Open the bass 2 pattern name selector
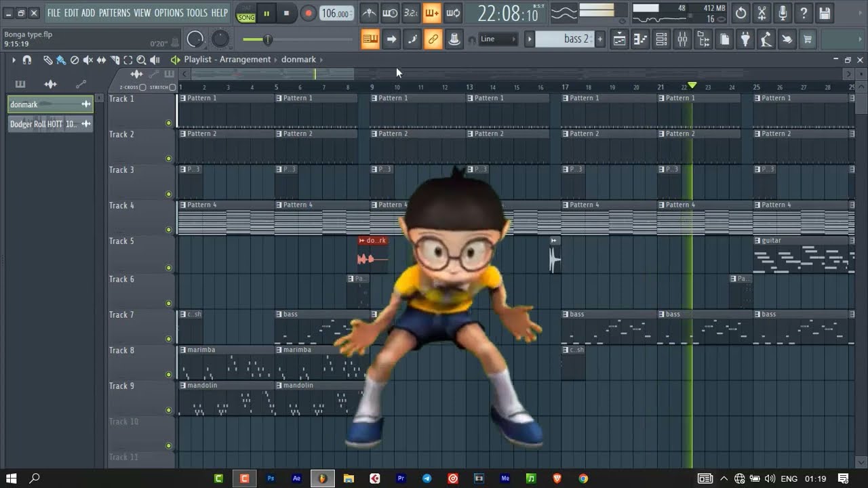 564,39
